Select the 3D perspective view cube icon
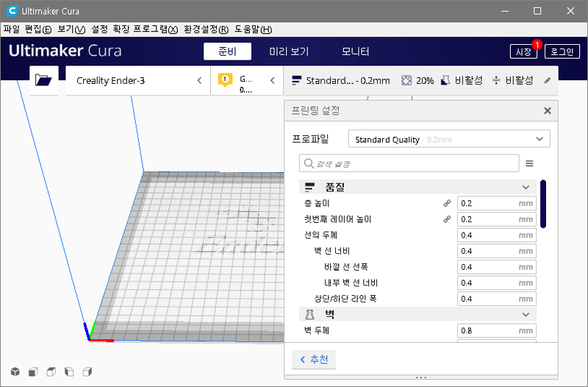 click(15, 372)
